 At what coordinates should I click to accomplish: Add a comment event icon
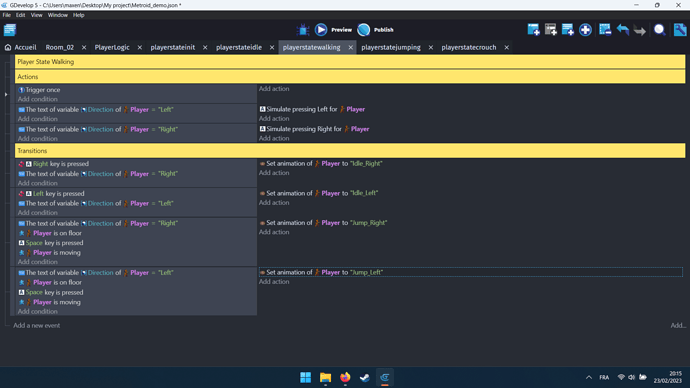click(568, 30)
